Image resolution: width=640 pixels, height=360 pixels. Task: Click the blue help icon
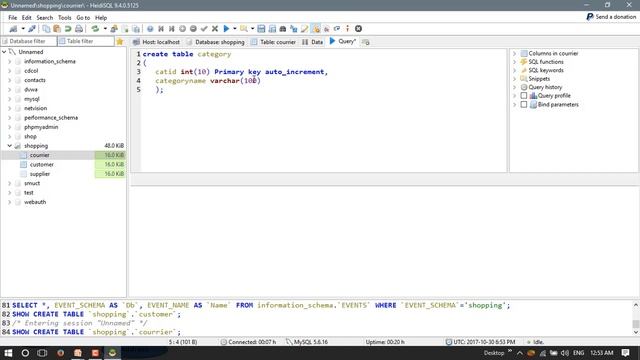point(150,29)
